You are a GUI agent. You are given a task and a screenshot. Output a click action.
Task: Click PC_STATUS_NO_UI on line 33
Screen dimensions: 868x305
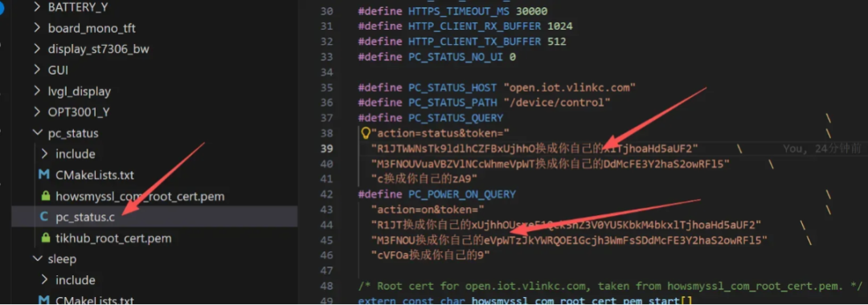tap(457, 56)
